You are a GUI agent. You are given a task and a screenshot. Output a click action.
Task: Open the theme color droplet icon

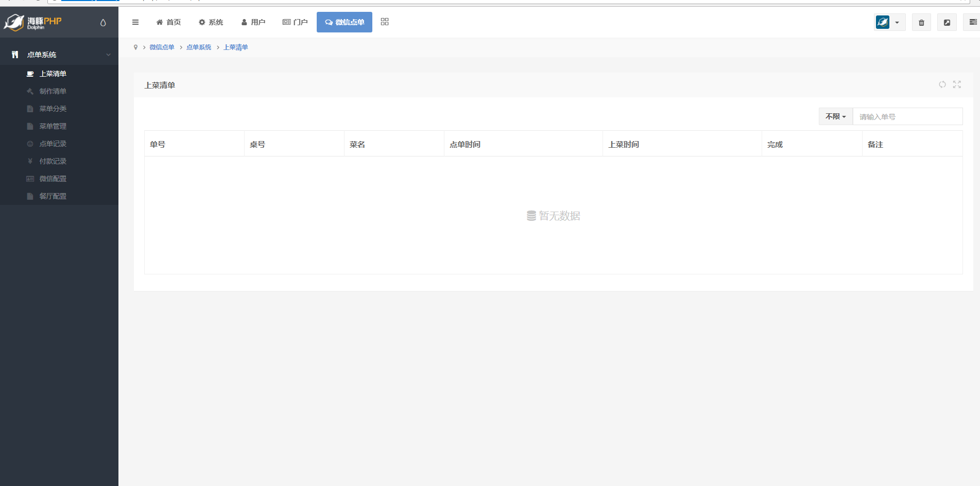103,23
